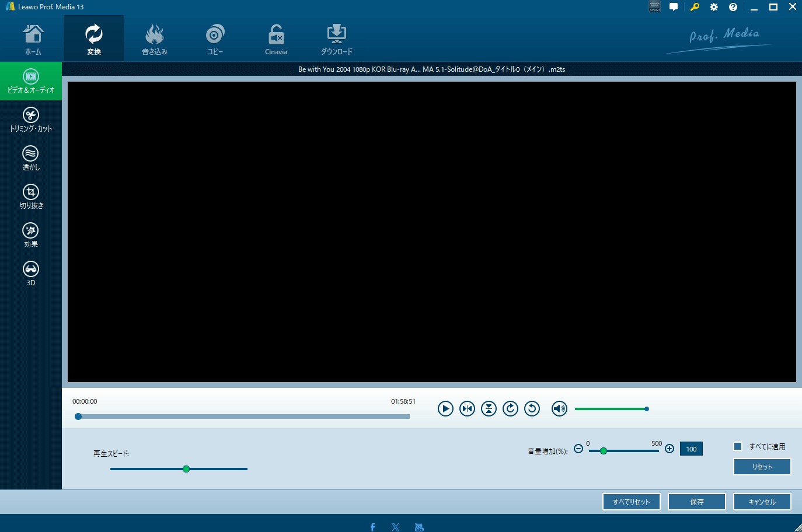This screenshot has width=802, height=532.
Task: Select the ビデオ&オーディオ editing tab
Action: (x=31, y=81)
